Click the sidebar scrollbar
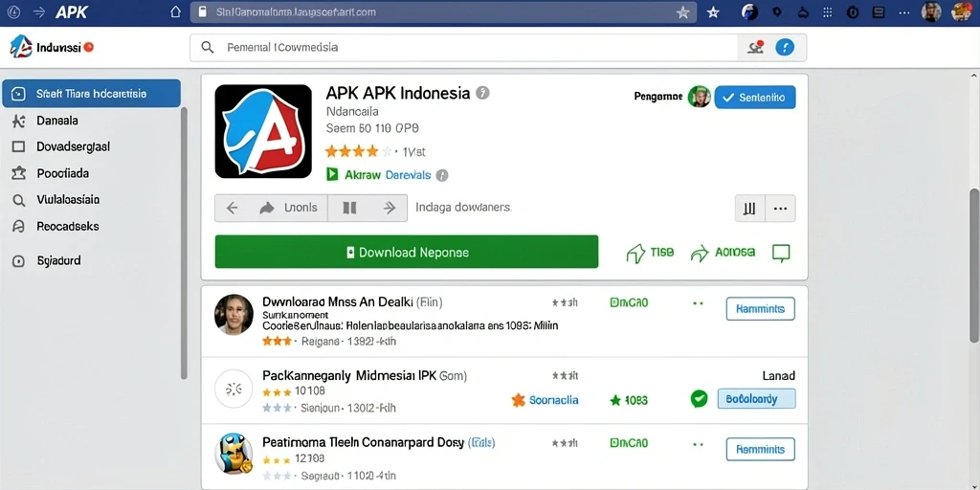980x490 pixels. pyautogui.click(x=184, y=244)
